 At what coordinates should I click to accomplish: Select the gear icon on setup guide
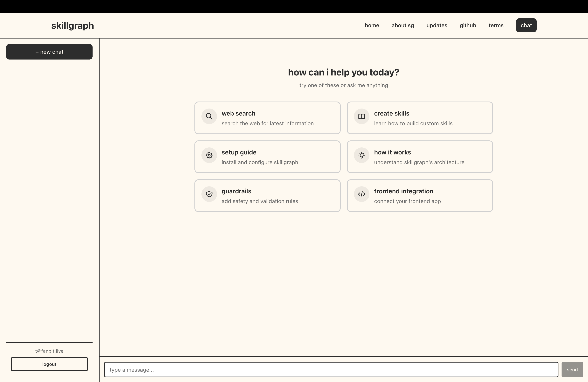(x=209, y=155)
